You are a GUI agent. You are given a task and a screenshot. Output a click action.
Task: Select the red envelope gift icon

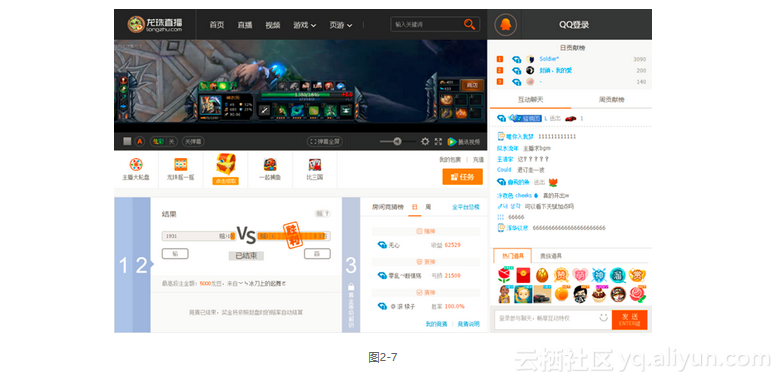(523, 275)
